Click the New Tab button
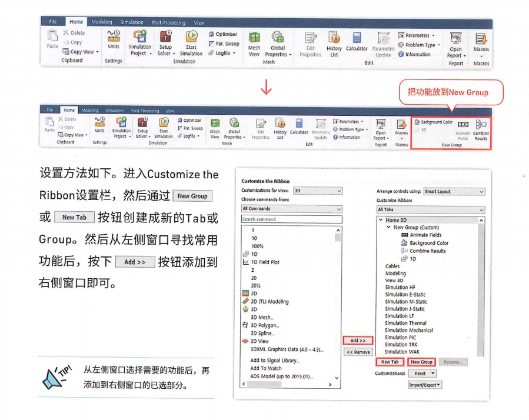The height and width of the screenshot is (420, 529). coord(390,362)
